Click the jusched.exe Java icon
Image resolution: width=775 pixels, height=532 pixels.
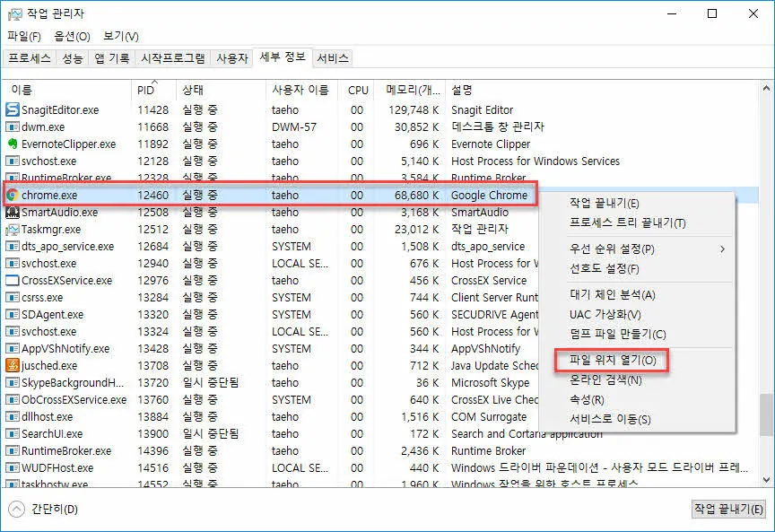pos(12,365)
